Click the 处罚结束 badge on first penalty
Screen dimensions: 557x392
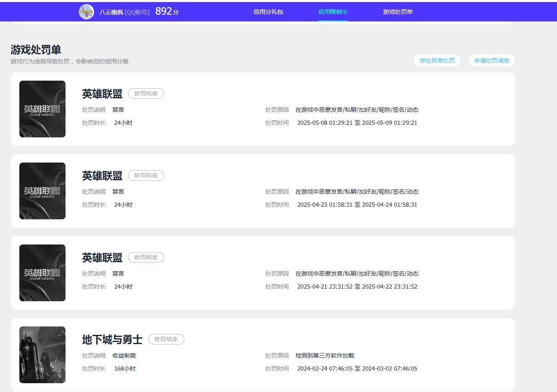[x=146, y=93]
